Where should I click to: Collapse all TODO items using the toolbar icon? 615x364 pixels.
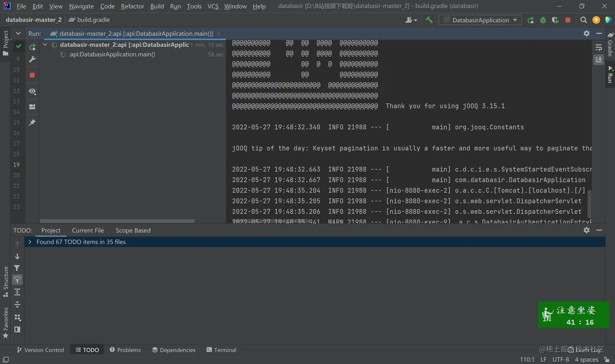17,304
